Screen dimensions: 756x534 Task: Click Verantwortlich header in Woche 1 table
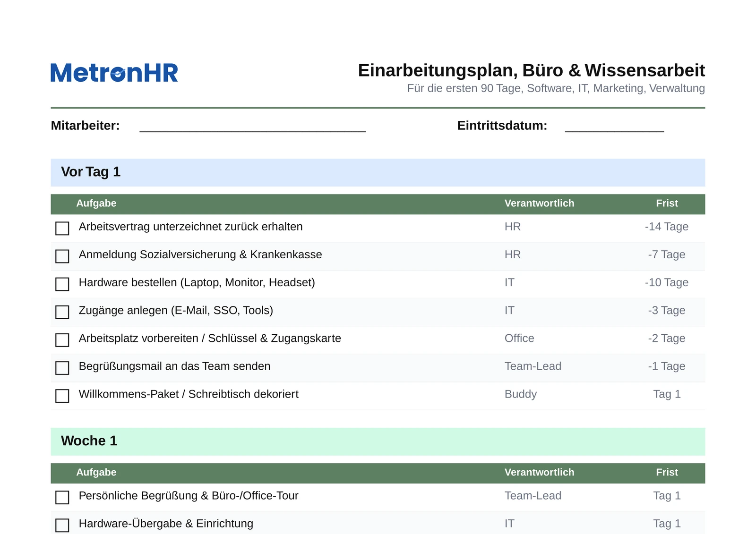539,473
